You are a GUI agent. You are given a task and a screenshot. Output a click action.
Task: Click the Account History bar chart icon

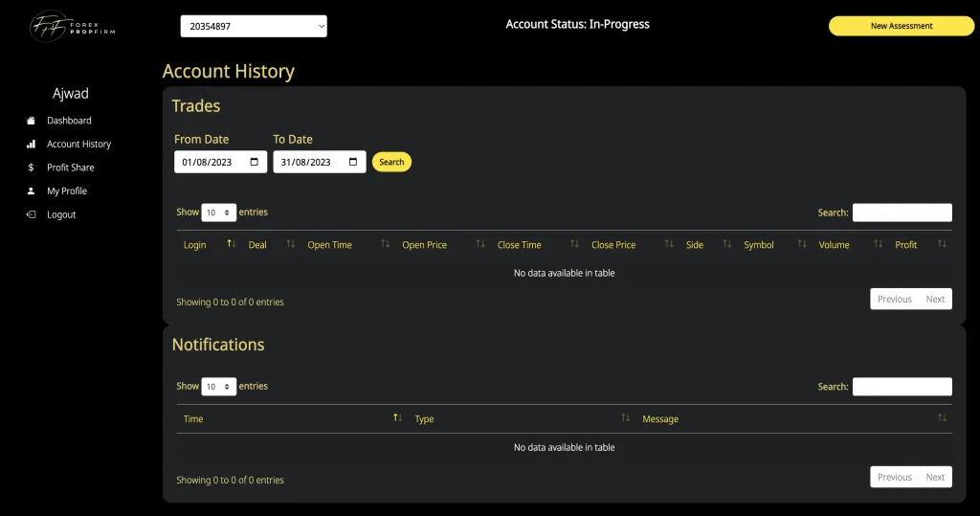coord(31,145)
